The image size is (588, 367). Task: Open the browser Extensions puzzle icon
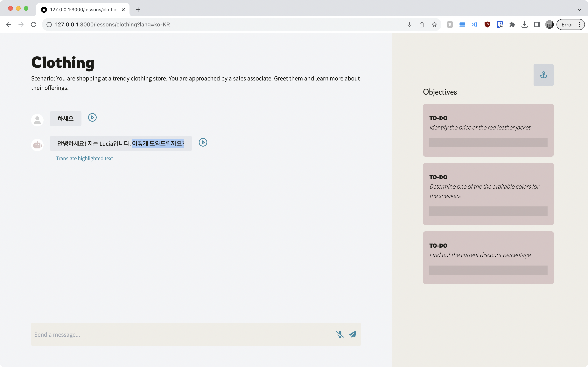click(512, 24)
